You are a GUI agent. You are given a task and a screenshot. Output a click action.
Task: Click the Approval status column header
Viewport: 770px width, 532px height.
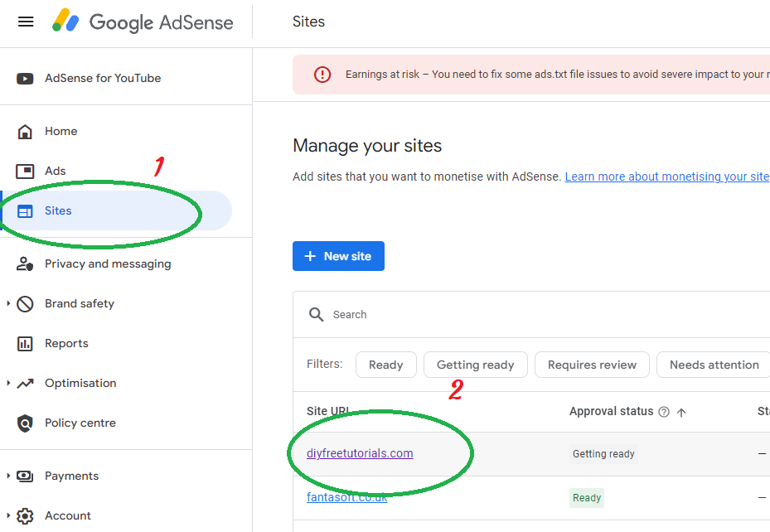tap(612, 412)
